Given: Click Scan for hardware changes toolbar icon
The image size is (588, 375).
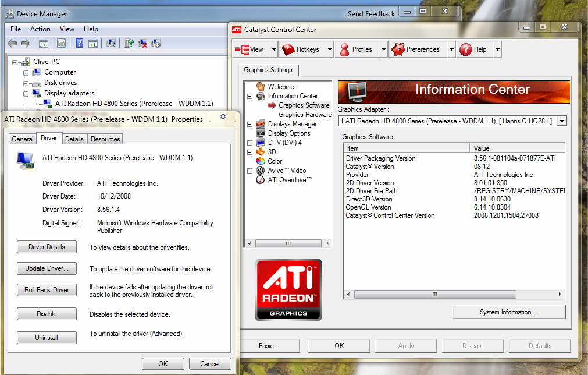Looking at the screenshot, I should [111, 43].
